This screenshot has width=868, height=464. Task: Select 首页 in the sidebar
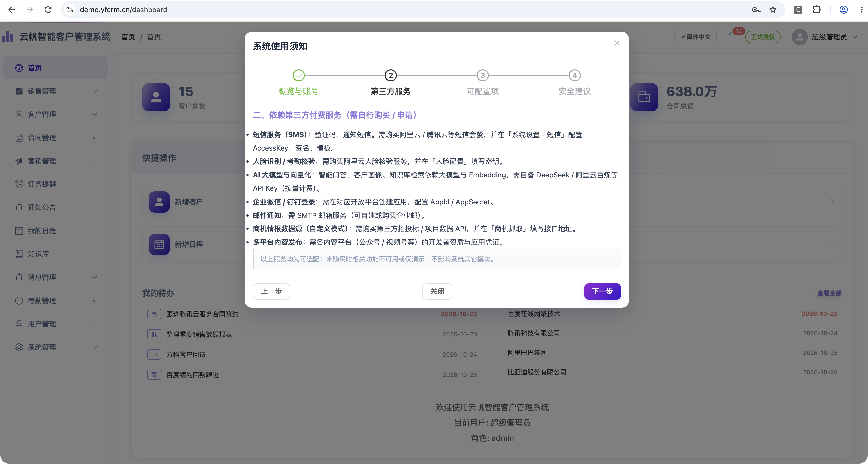(55, 68)
